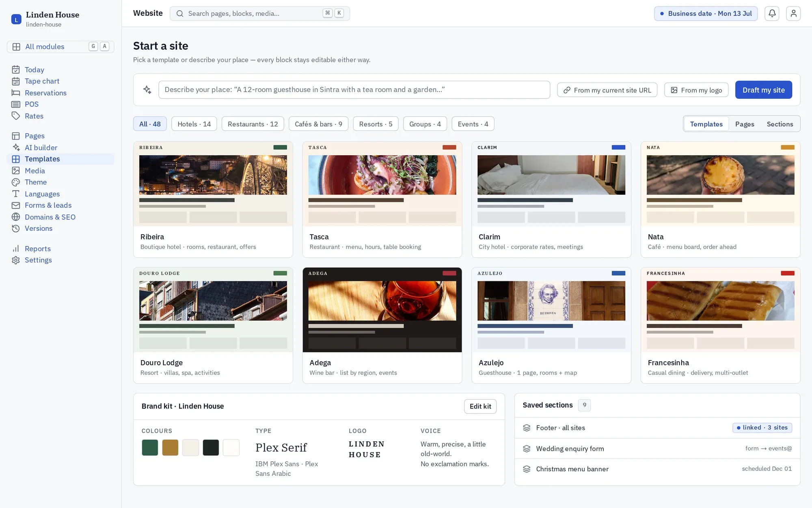
Task: Open the Adega template thumbnail
Action: (382, 310)
